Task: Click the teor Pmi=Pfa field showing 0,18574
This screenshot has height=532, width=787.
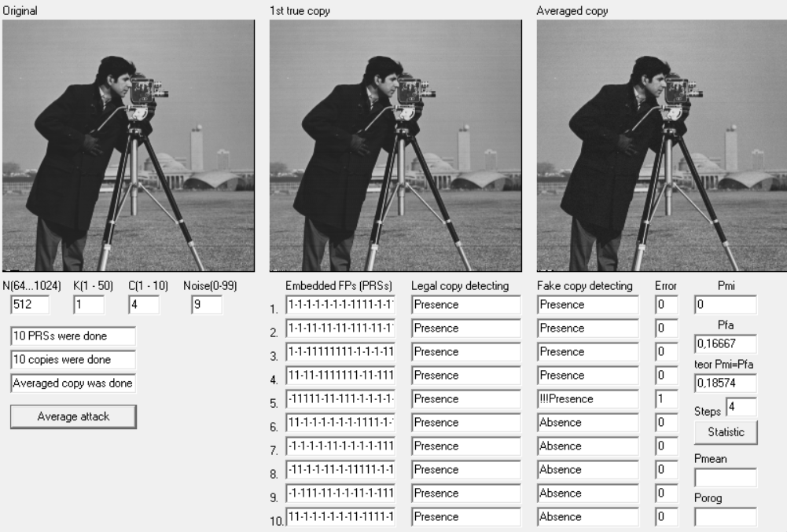Action: coord(726,383)
